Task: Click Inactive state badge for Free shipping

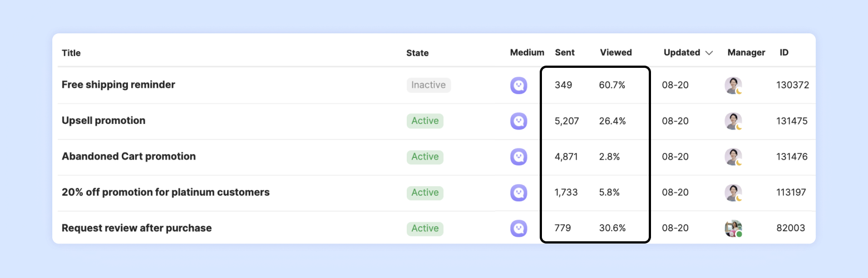Action: 428,85
